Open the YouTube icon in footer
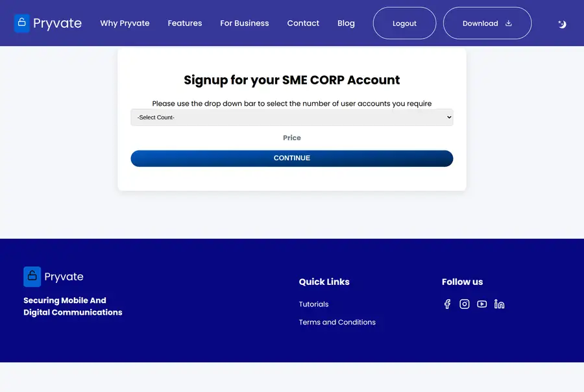 482,304
